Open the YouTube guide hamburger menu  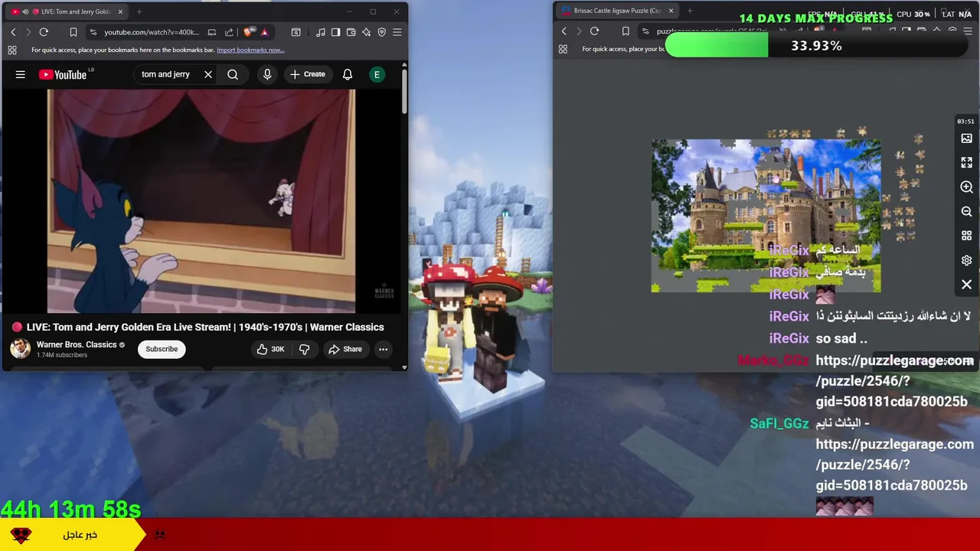(21, 74)
